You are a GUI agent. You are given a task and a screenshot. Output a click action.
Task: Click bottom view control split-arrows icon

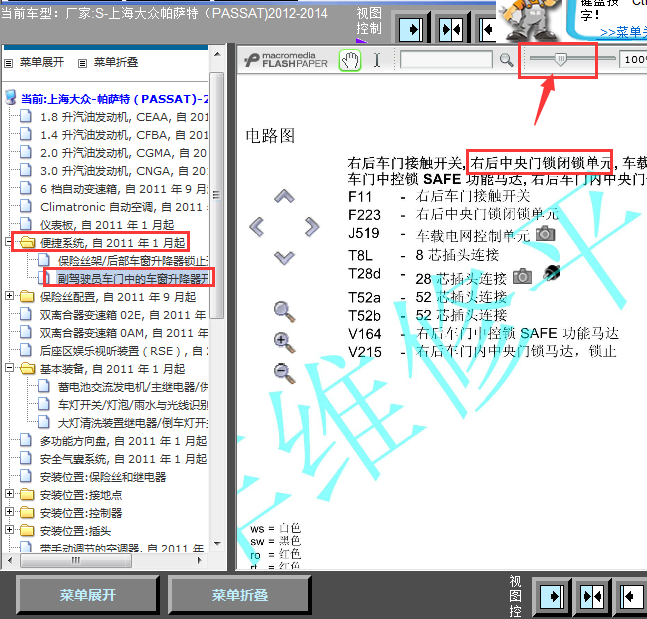click(x=593, y=596)
